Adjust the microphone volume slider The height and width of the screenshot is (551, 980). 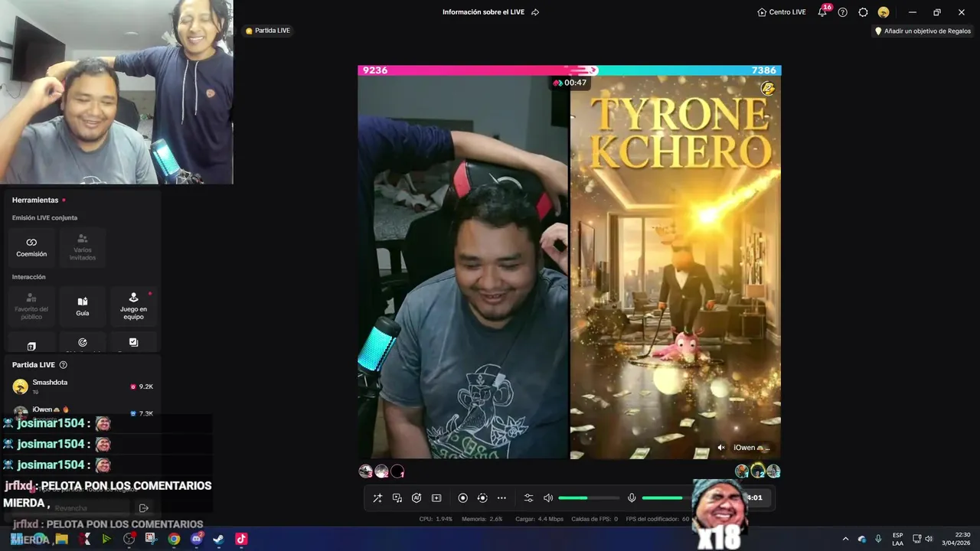[x=668, y=498]
